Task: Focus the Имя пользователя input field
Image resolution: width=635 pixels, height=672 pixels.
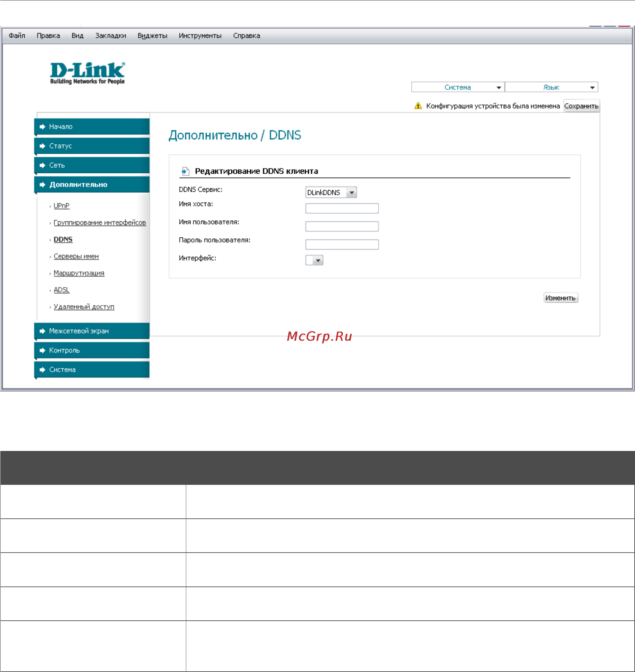Action: 342,226
